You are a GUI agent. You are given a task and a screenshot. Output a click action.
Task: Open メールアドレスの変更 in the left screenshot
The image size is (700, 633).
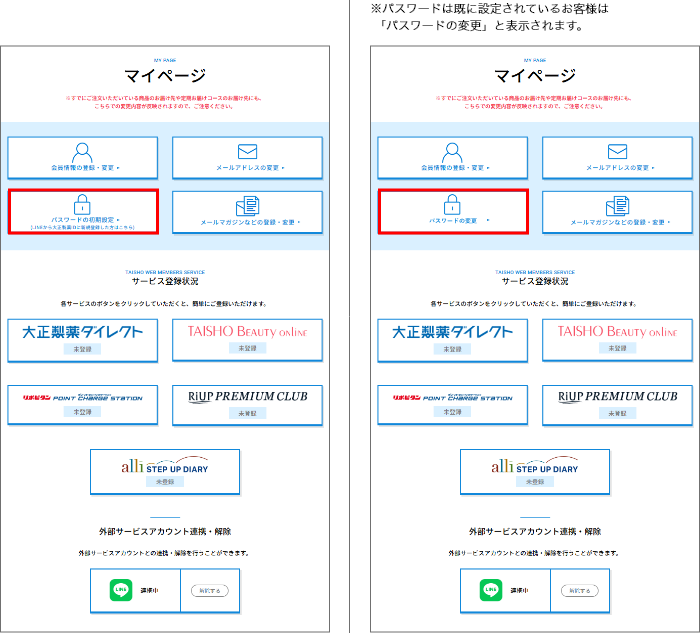click(247, 158)
